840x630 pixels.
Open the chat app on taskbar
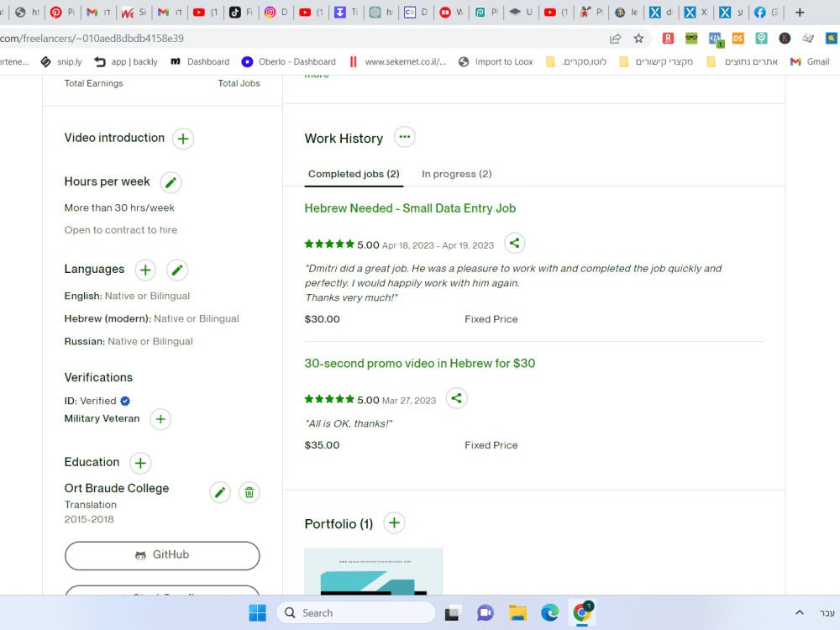tap(486, 613)
